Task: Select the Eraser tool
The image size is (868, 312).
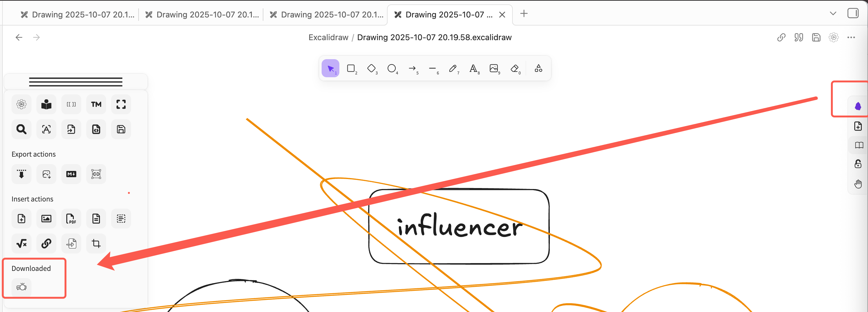Action: (515, 69)
